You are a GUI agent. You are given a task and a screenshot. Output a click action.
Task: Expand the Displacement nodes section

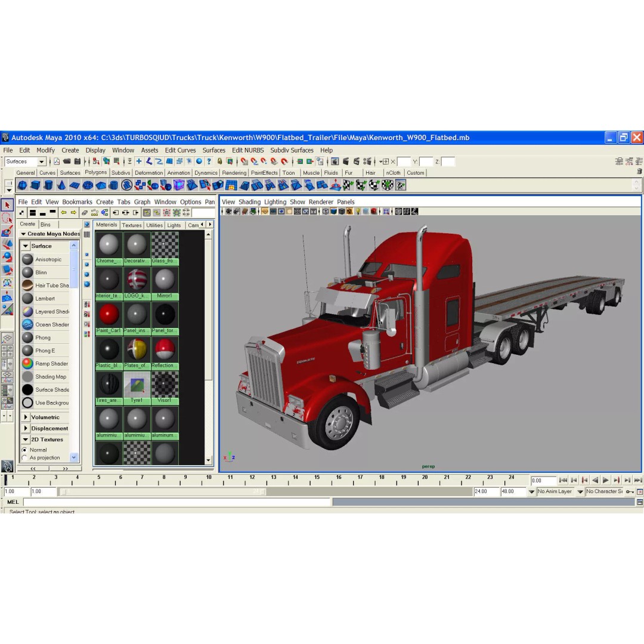click(x=26, y=428)
